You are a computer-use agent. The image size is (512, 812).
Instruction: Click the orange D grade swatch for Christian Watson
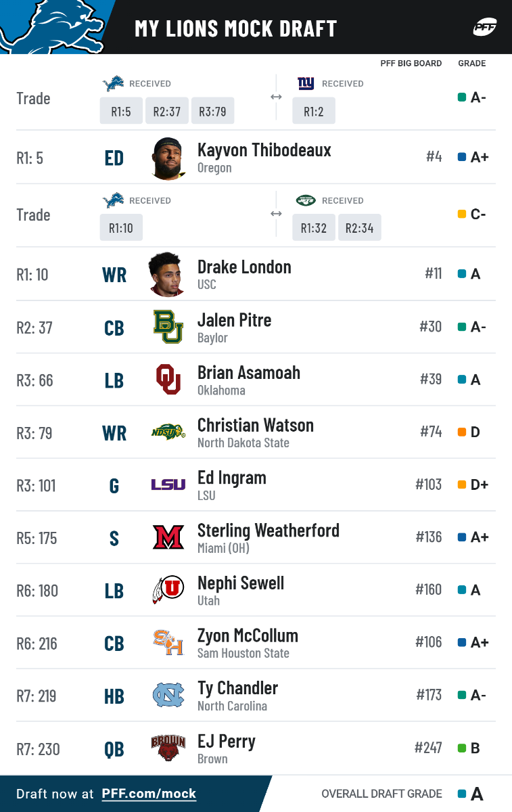point(463,432)
